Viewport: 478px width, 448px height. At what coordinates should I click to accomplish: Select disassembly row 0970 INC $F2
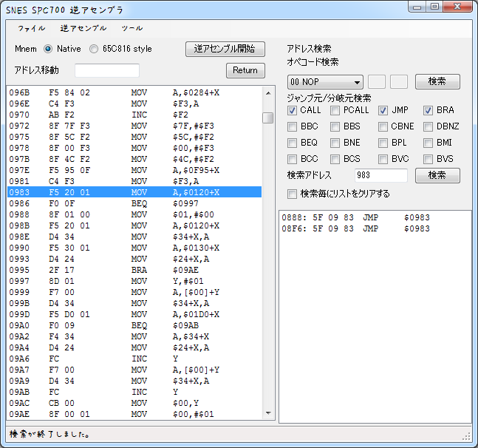click(x=134, y=115)
